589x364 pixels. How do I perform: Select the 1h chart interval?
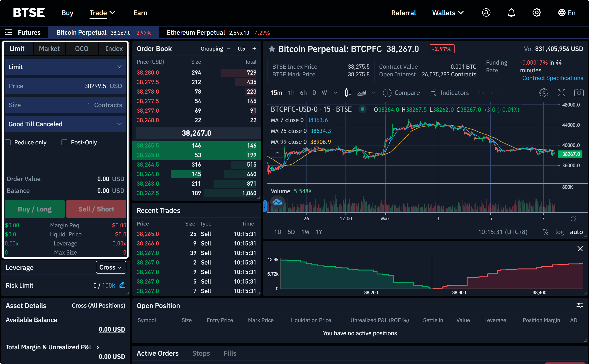(x=291, y=93)
